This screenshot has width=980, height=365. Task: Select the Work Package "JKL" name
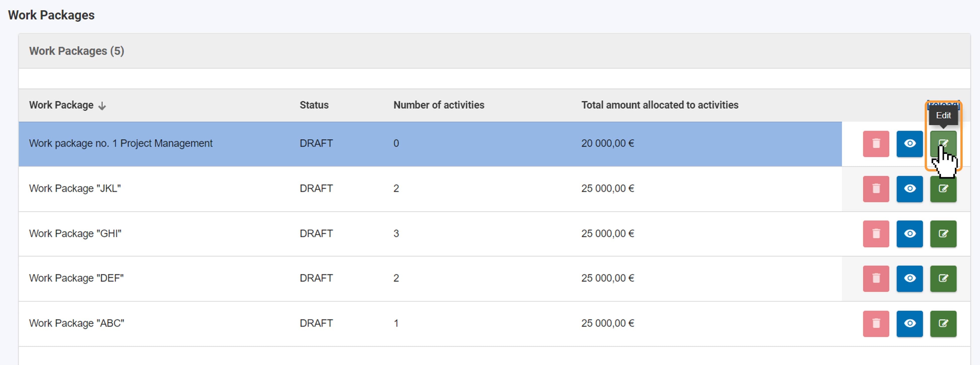coord(75,189)
